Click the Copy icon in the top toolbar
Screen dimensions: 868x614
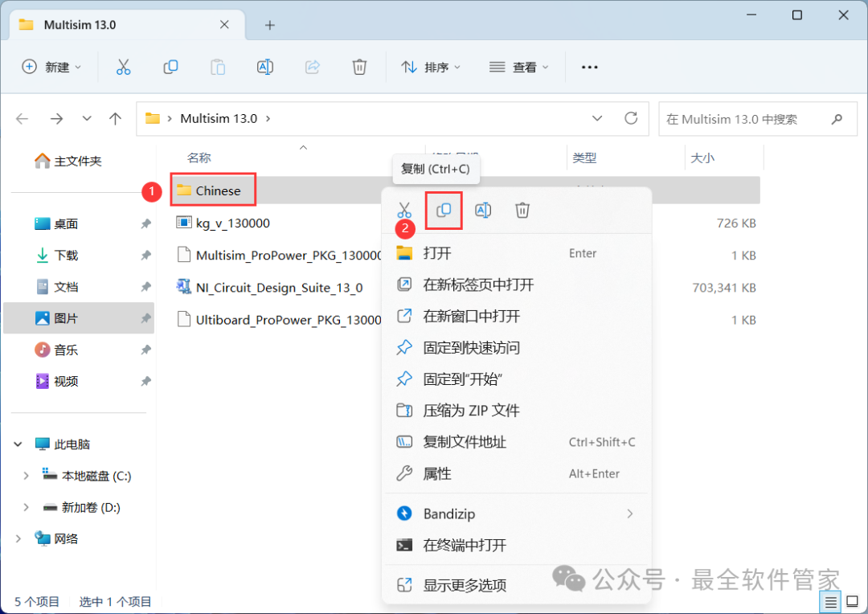(170, 67)
